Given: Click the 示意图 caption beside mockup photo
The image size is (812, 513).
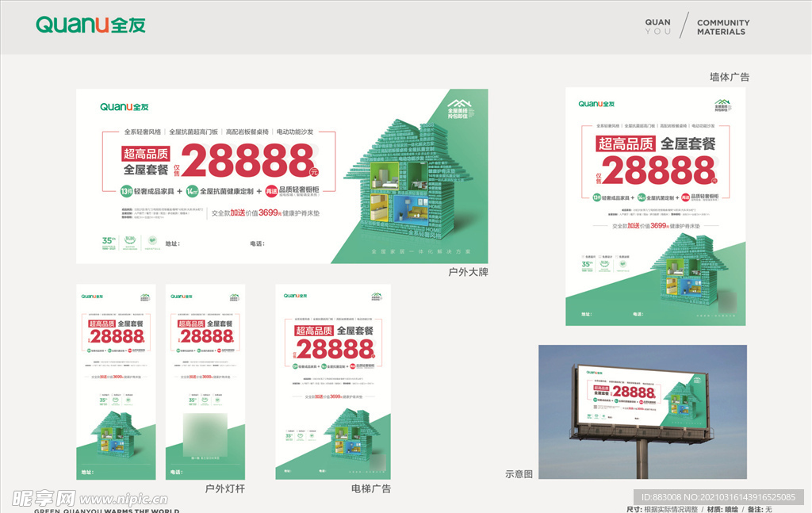Looking at the screenshot, I should coord(519,474).
